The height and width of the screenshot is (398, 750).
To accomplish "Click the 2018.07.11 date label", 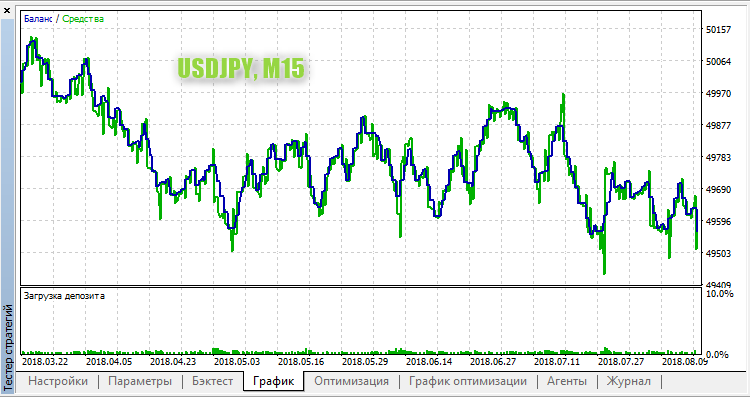I will [x=557, y=362].
